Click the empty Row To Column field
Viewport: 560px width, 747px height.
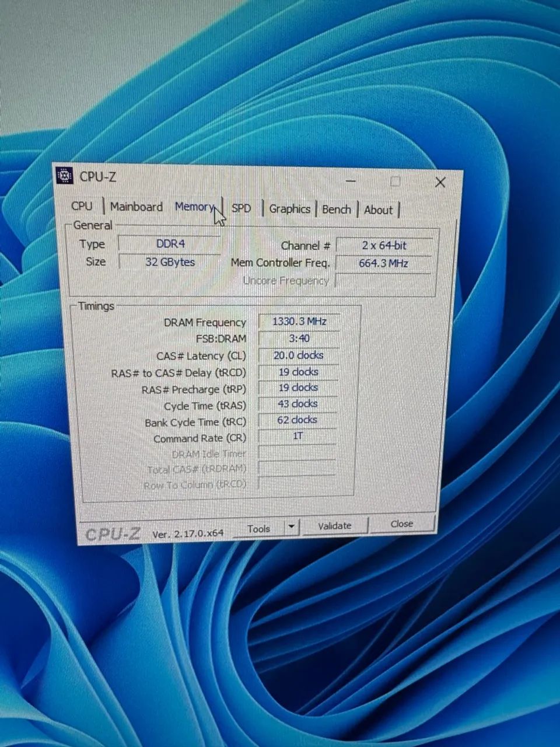tap(296, 484)
